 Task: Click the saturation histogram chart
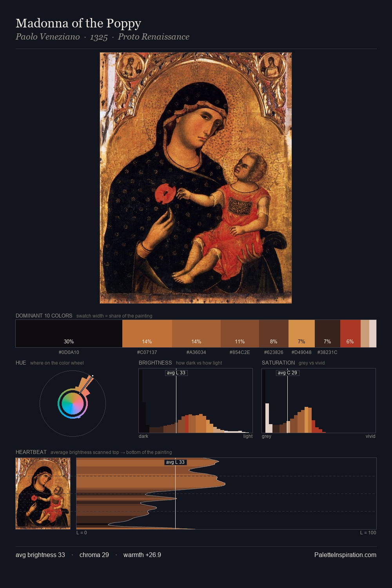pyautogui.click(x=319, y=401)
